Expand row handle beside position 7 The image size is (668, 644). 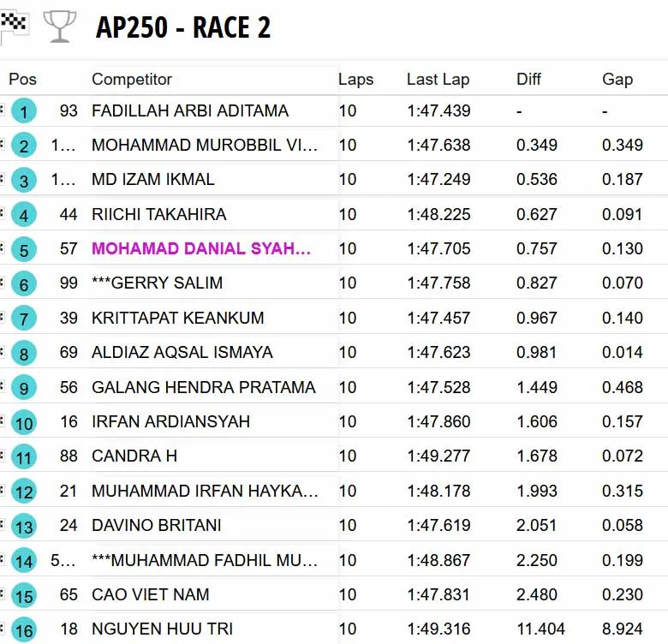coord(3,316)
